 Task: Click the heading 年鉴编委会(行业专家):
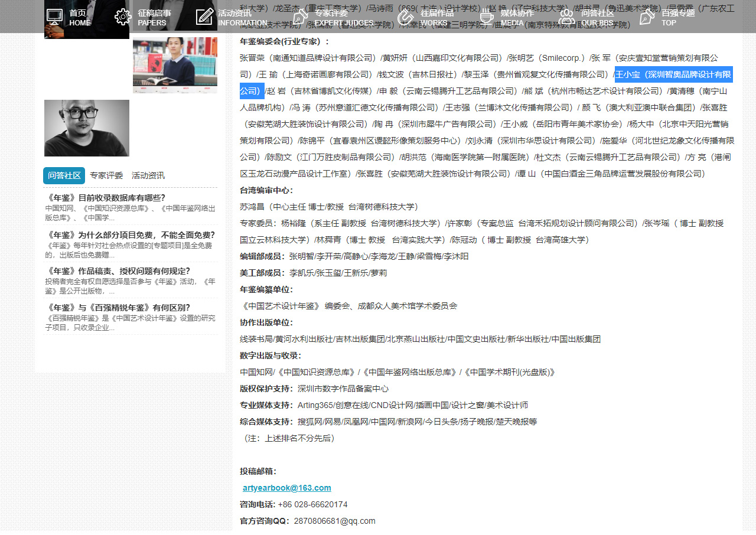285,41
